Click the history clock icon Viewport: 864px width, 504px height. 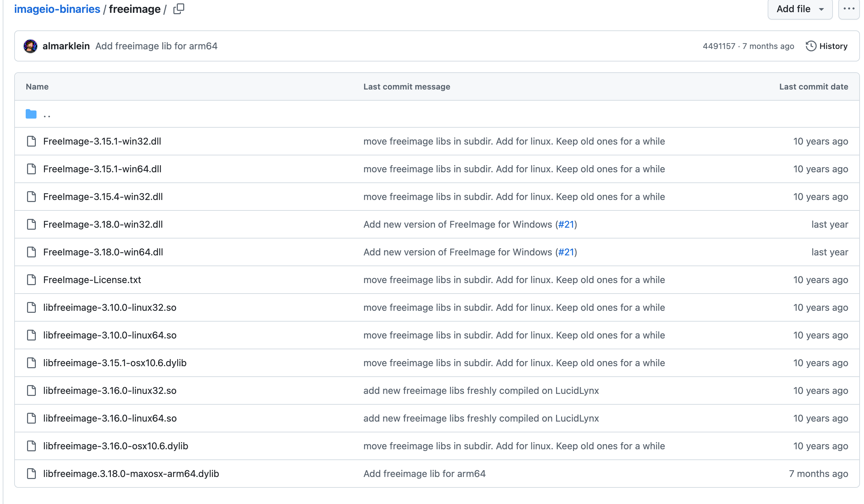[811, 46]
